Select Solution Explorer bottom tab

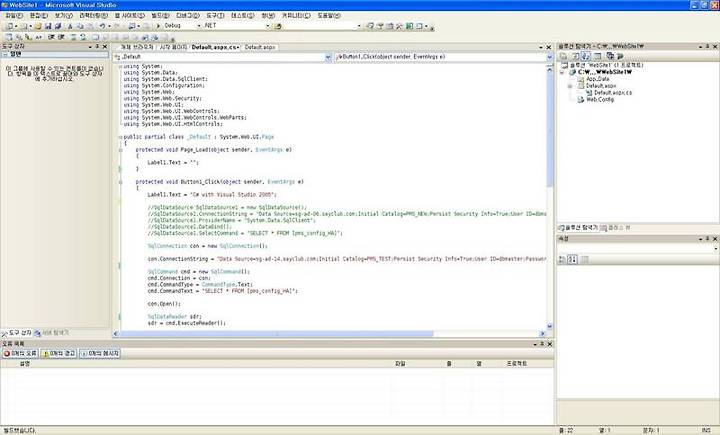pyautogui.click(x=578, y=228)
